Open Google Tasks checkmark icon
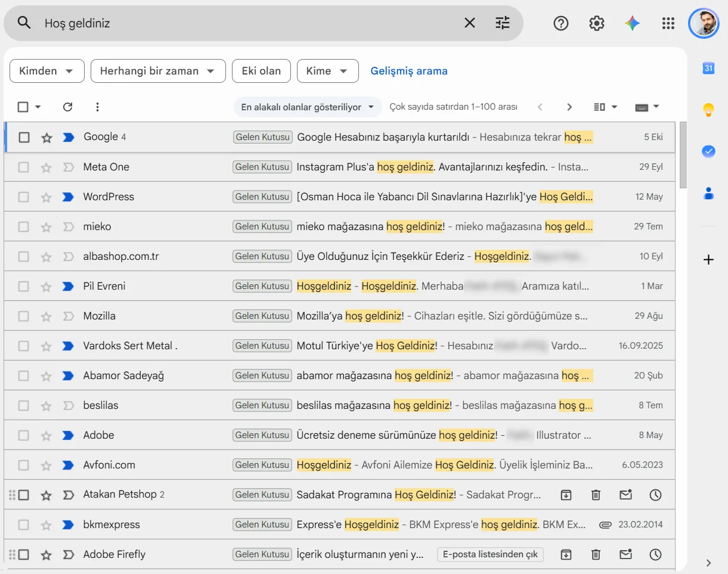Viewport: 728px width, 574px height. click(708, 151)
